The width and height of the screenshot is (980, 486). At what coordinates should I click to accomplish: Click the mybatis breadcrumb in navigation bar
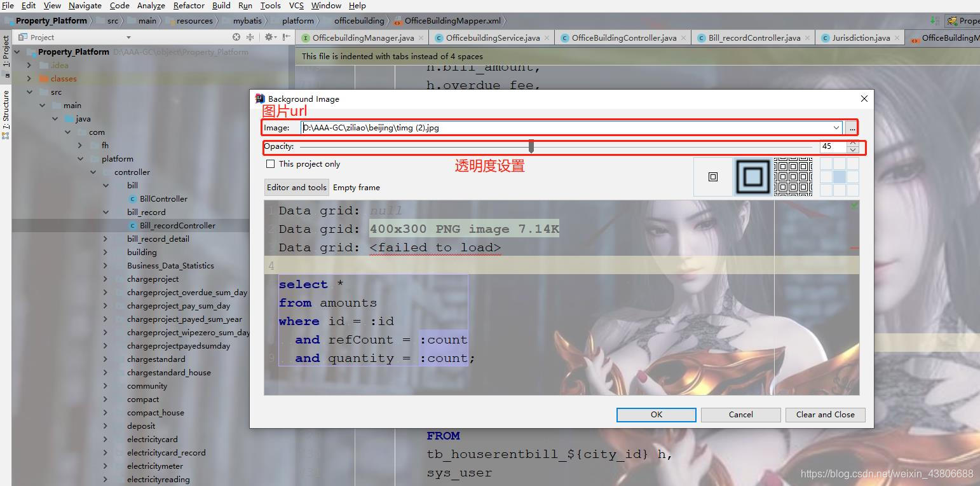pyautogui.click(x=247, y=21)
